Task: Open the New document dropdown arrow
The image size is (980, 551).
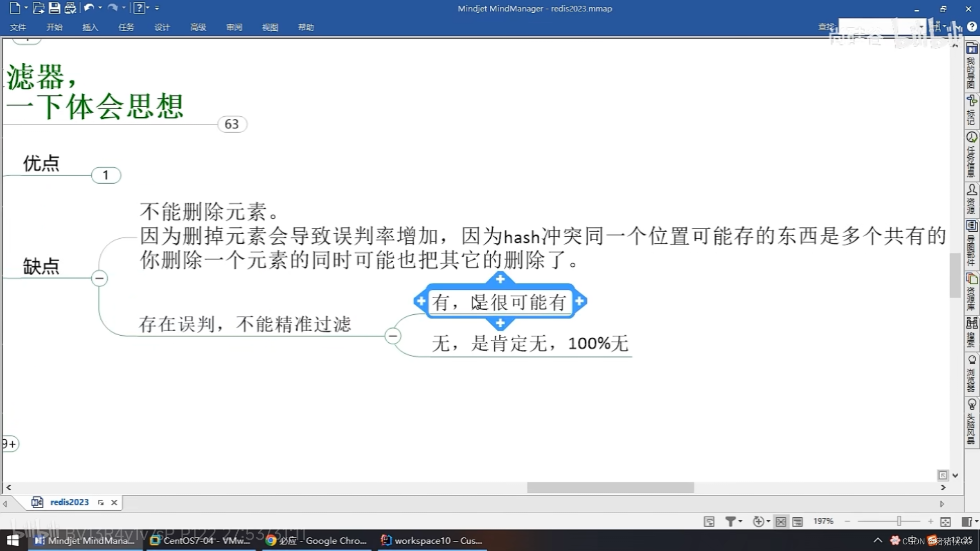Action: 26,8
